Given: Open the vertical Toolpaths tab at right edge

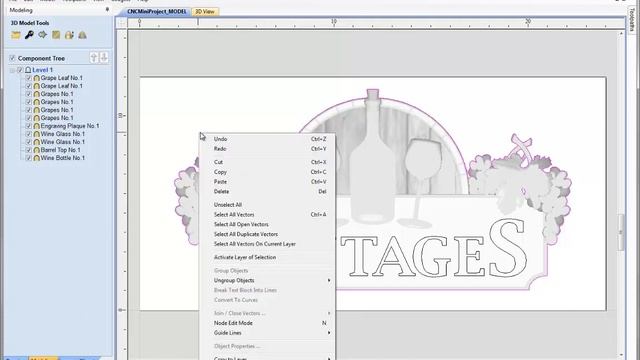Looking at the screenshot, I should 633,20.
